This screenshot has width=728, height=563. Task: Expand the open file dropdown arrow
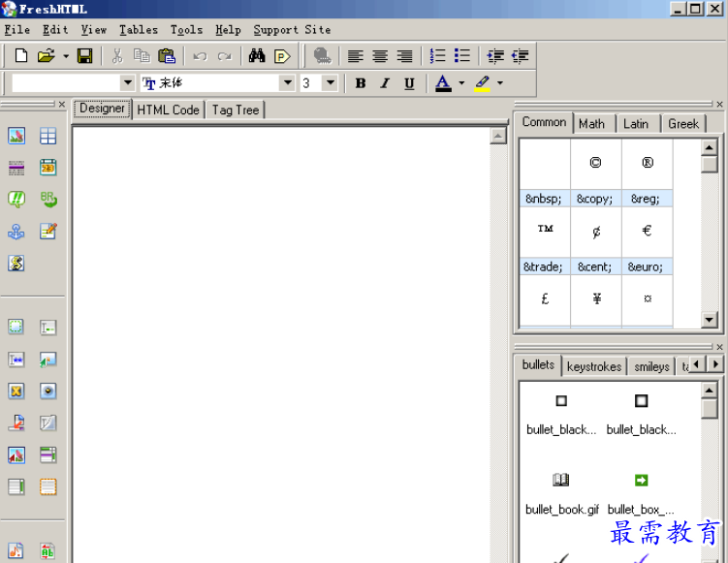(x=66, y=56)
